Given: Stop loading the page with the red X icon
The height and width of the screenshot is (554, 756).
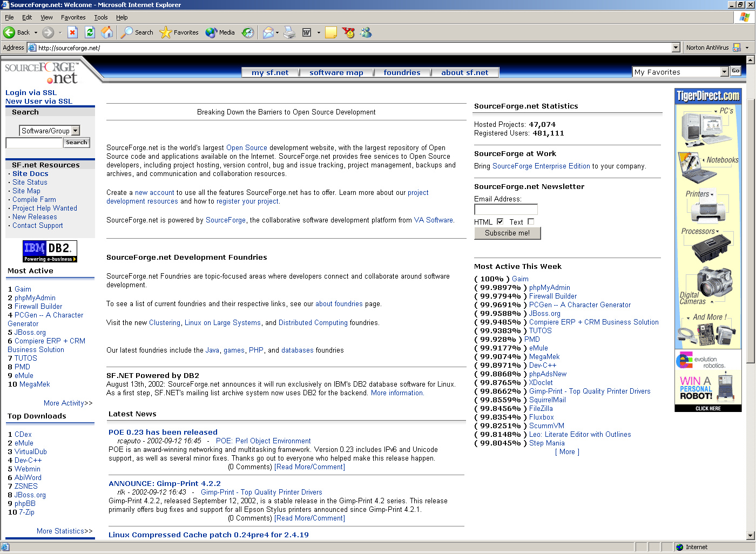Looking at the screenshot, I should pos(73,32).
